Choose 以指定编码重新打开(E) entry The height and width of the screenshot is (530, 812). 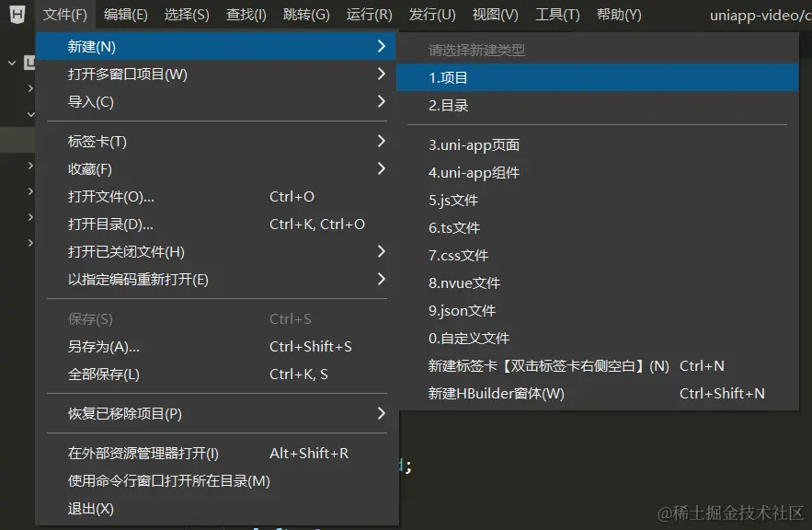click(216, 279)
